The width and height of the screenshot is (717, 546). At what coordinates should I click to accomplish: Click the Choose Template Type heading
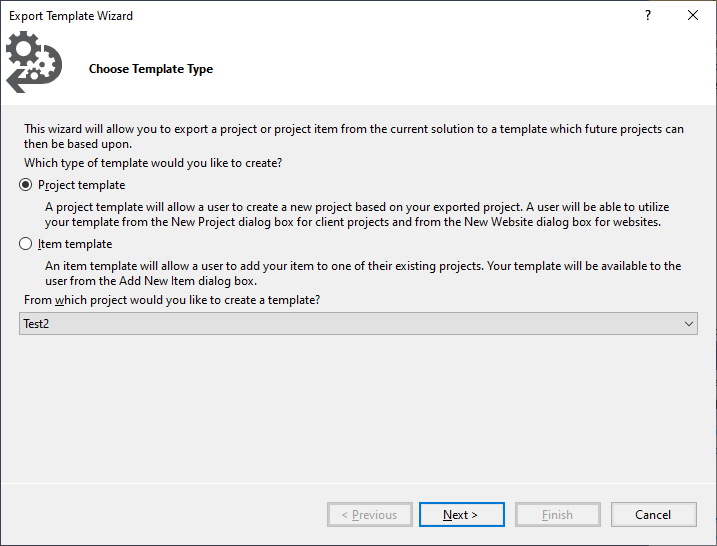click(x=151, y=69)
